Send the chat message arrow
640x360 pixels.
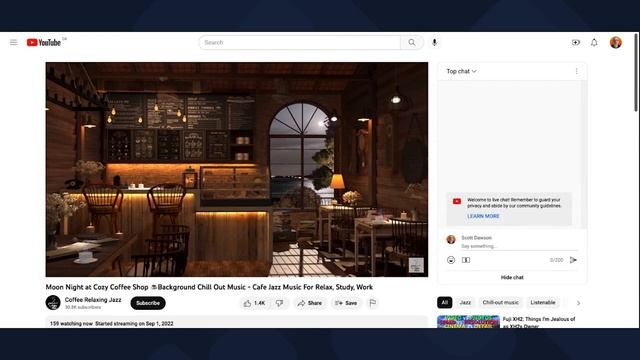click(x=573, y=260)
